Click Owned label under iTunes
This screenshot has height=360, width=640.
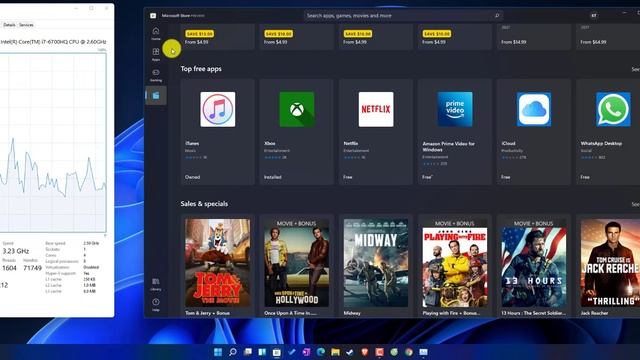point(192,177)
